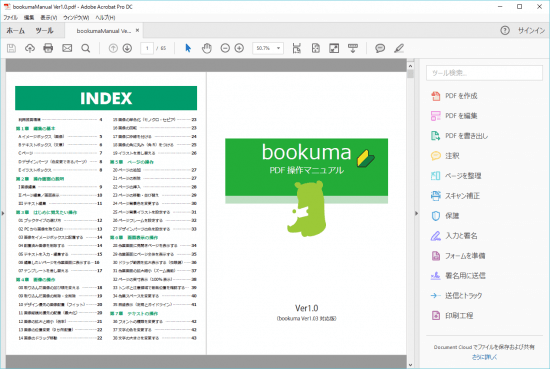Print the document with printer icon
Viewport: 550px width, 369px height.
[x=48, y=48]
